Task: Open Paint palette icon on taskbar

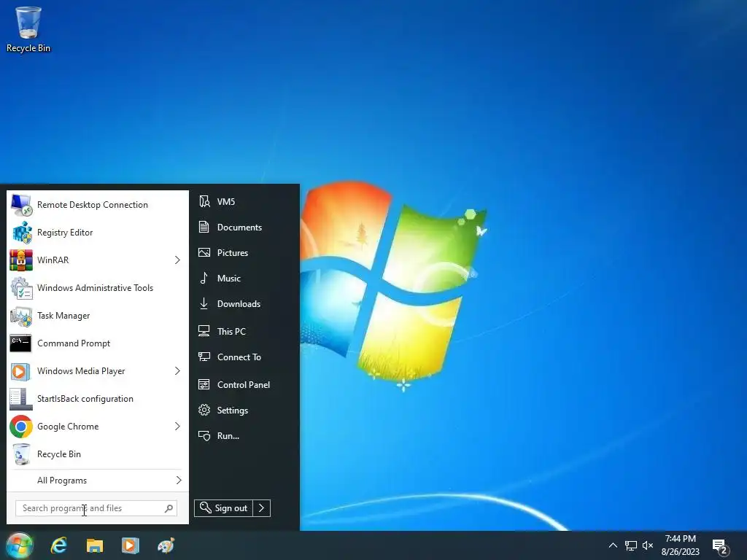Action: pos(166,545)
